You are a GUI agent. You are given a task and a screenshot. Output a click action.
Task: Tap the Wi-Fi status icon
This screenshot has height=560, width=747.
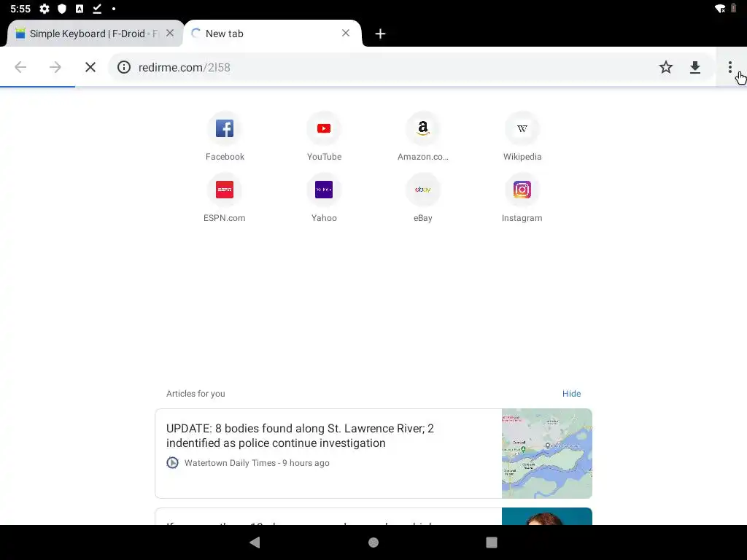pos(720,9)
